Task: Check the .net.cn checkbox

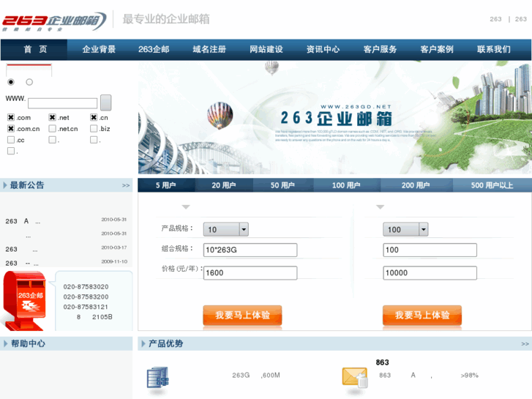Action: tap(52, 129)
